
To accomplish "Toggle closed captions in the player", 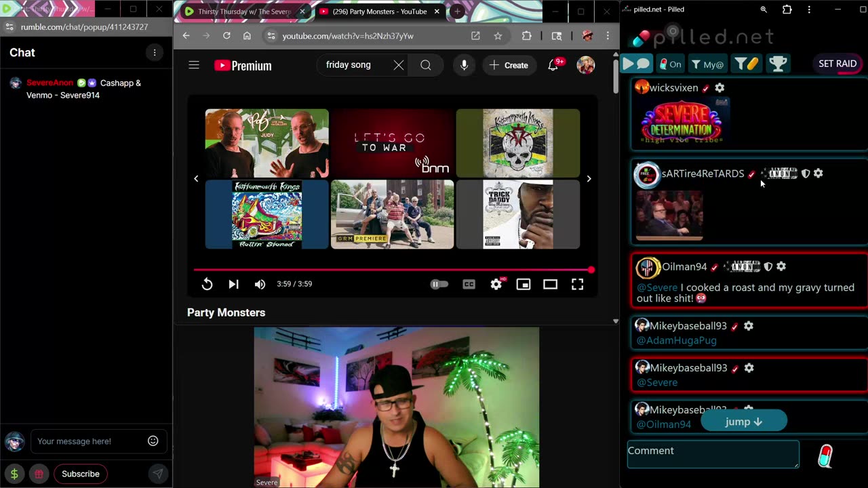I will click(x=469, y=284).
